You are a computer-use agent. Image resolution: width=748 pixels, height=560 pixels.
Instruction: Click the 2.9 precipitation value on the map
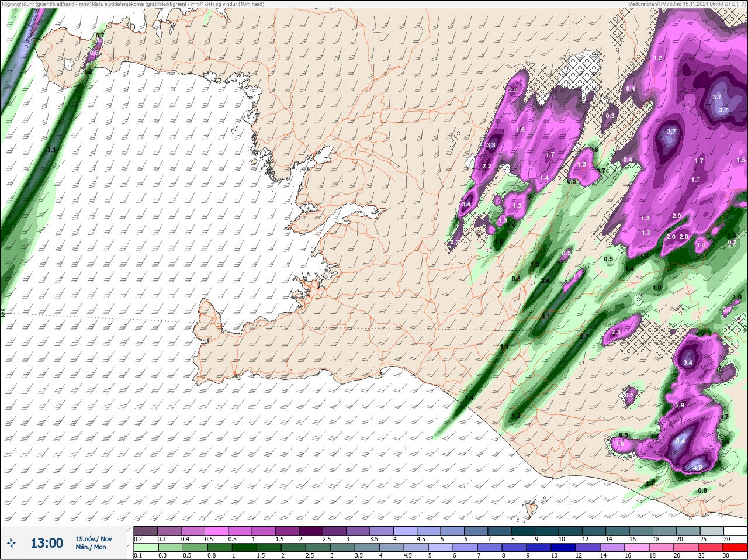(680, 405)
